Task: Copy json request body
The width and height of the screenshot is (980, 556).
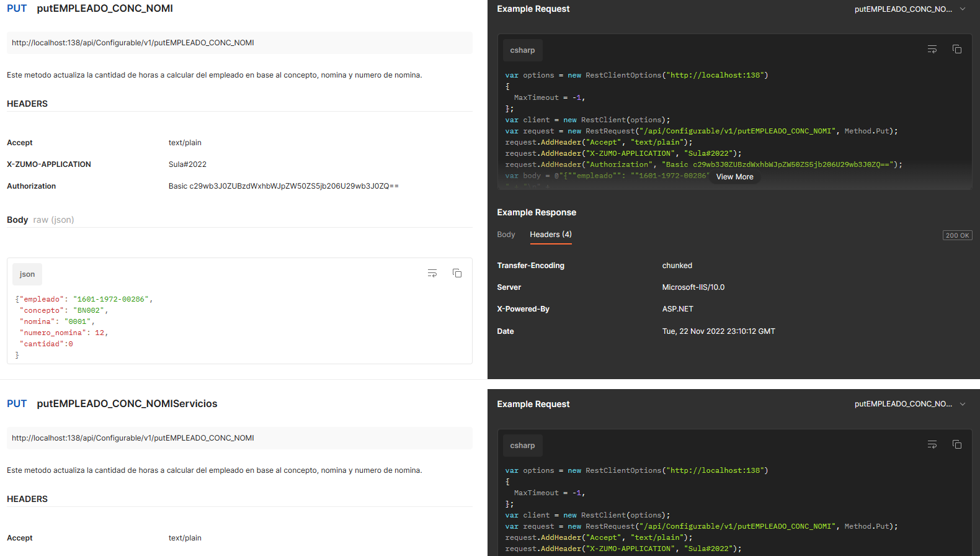Action: (457, 274)
